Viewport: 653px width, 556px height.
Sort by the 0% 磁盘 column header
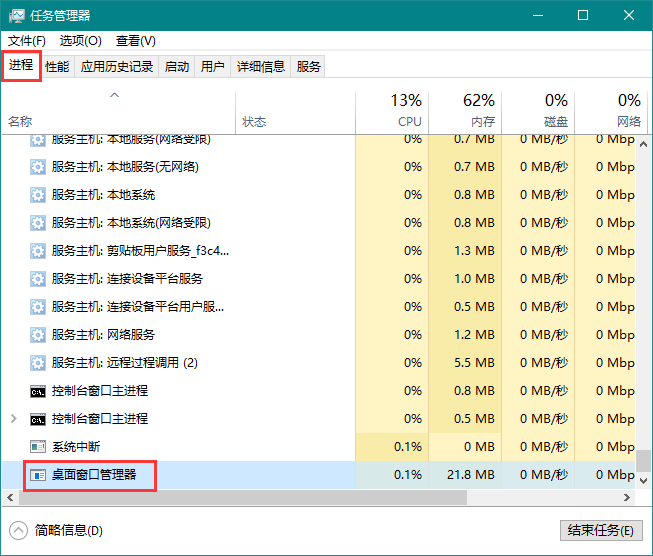(x=538, y=112)
